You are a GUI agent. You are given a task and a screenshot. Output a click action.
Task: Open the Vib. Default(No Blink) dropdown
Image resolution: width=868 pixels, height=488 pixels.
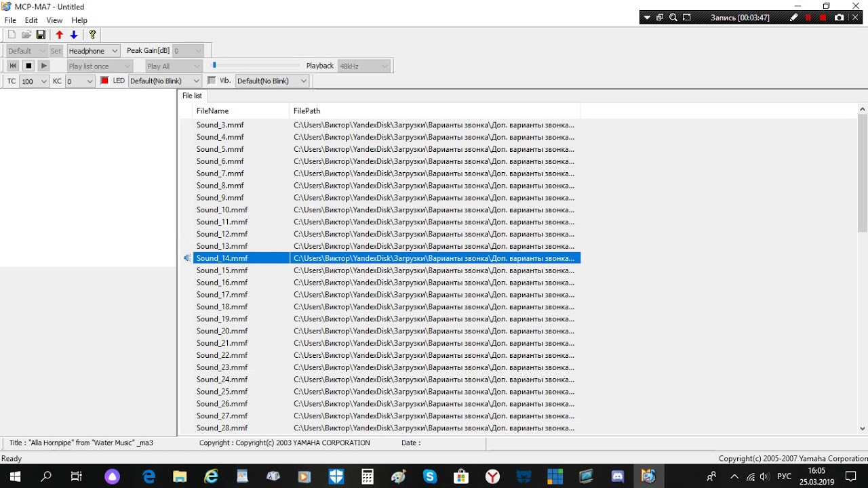(x=273, y=81)
